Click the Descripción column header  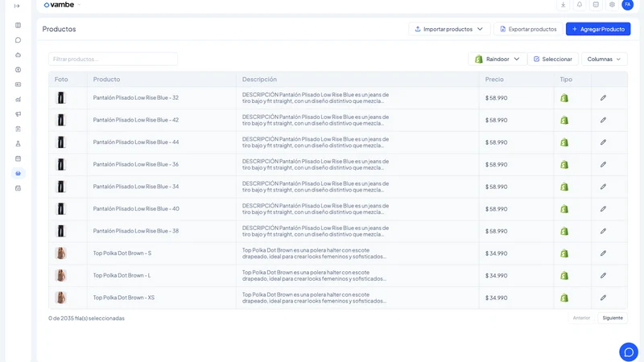[259, 79]
